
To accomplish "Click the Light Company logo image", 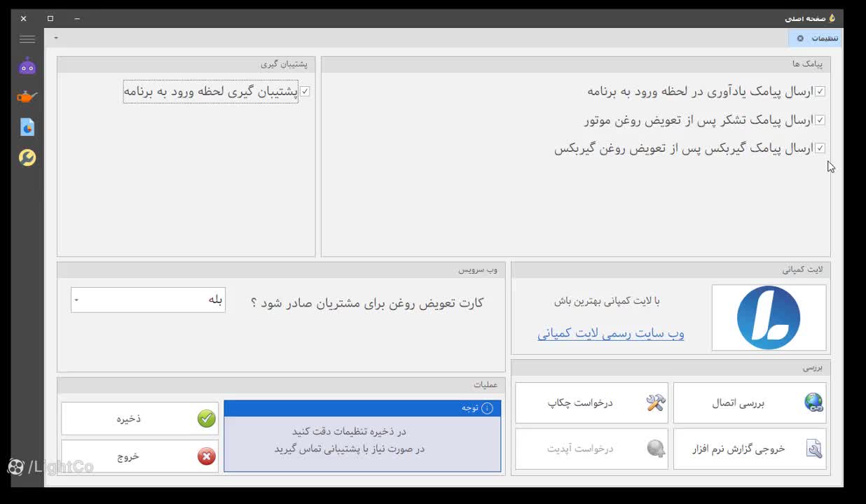I will click(769, 318).
